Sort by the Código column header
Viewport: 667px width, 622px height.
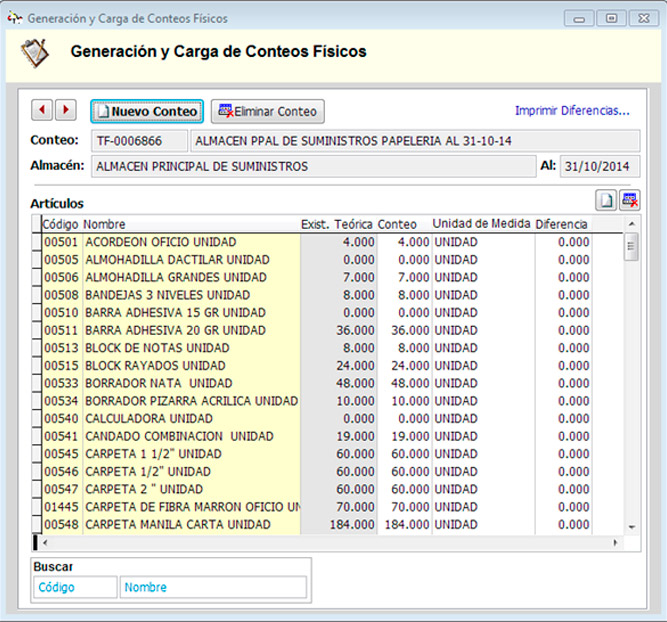click(60, 224)
